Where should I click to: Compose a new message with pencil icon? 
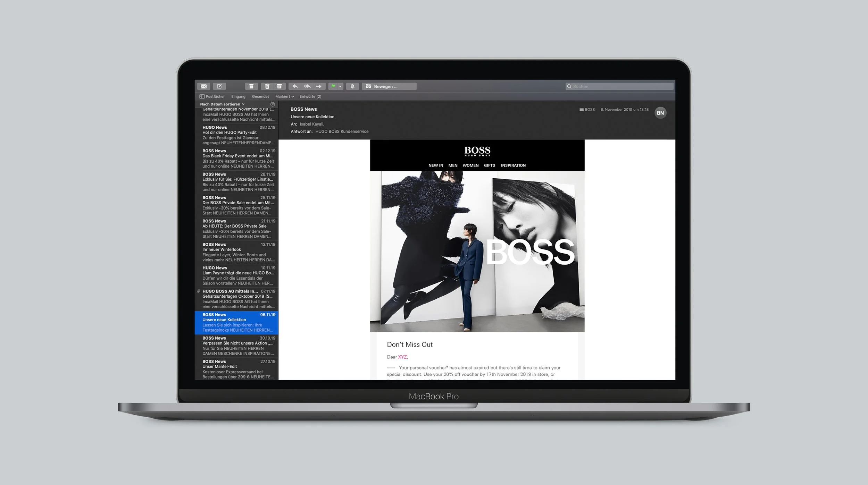(219, 86)
